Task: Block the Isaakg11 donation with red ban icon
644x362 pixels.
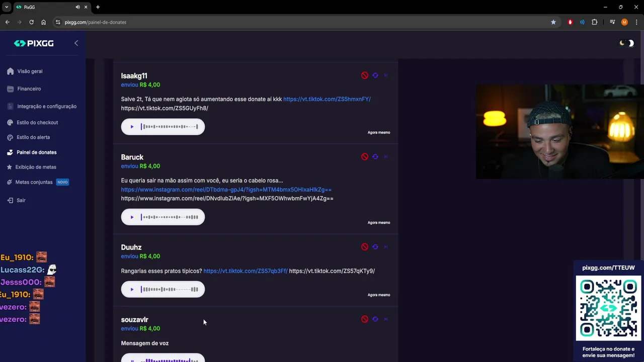Action: pyautogui.click(x=365, y=75)
